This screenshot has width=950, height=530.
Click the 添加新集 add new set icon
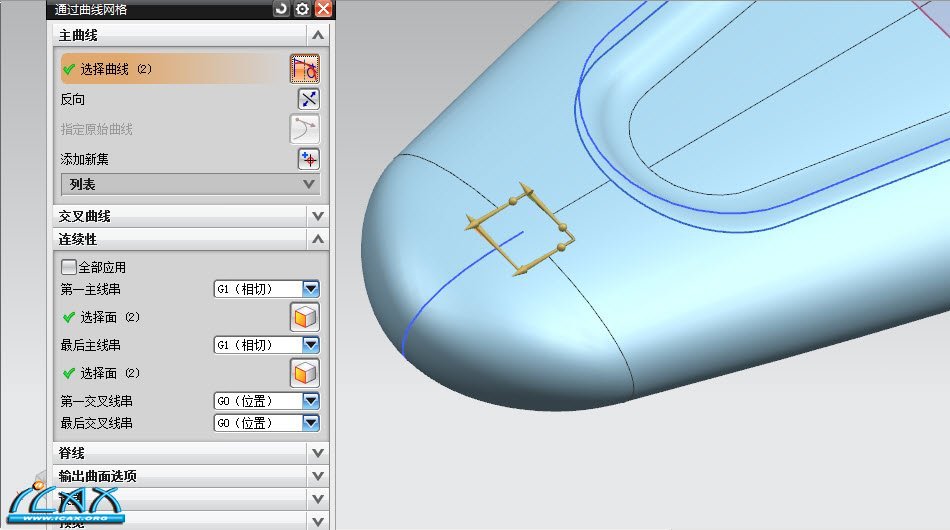coord(308,159)
